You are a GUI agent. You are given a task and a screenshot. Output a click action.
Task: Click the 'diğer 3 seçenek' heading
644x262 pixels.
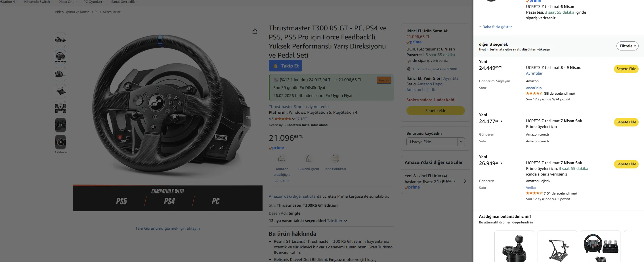click(494, 44)
